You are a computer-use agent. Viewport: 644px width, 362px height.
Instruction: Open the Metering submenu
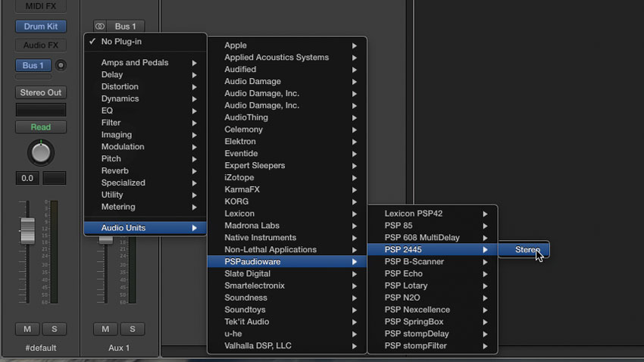(145, 207)
